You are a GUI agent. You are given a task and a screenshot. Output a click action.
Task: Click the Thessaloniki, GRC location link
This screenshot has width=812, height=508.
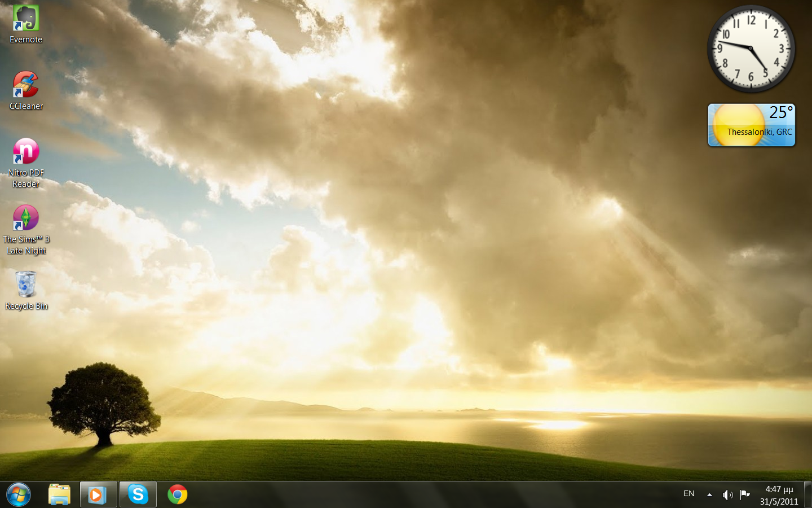pos(759,132)
